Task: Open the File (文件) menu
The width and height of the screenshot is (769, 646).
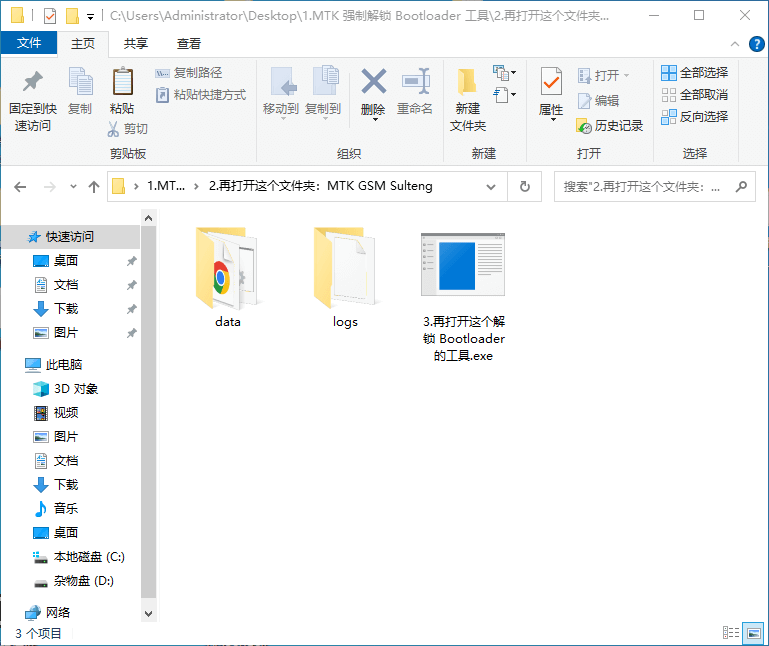Action: pyautogui.click(x=29, y=43)
